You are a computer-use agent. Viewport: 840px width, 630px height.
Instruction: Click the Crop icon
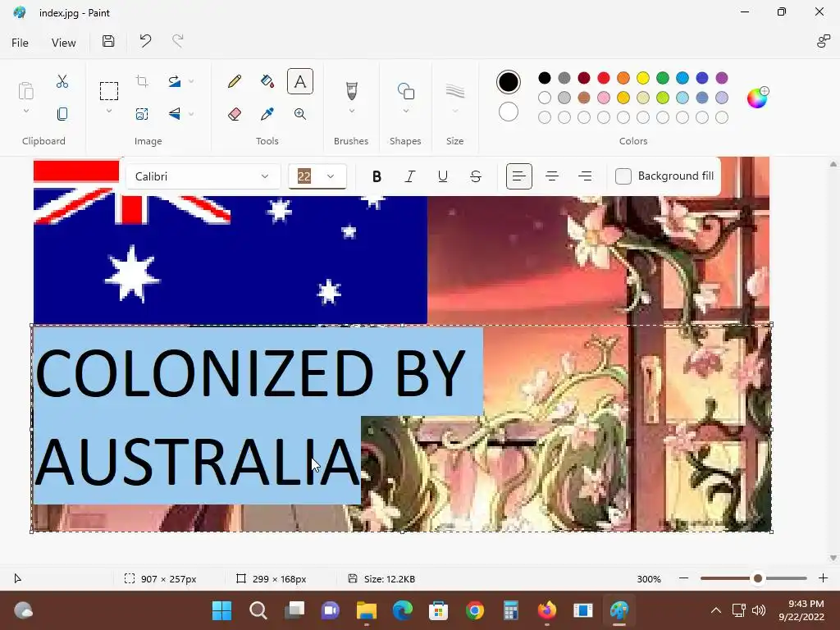pyautogui.click(x=142, y=81)
